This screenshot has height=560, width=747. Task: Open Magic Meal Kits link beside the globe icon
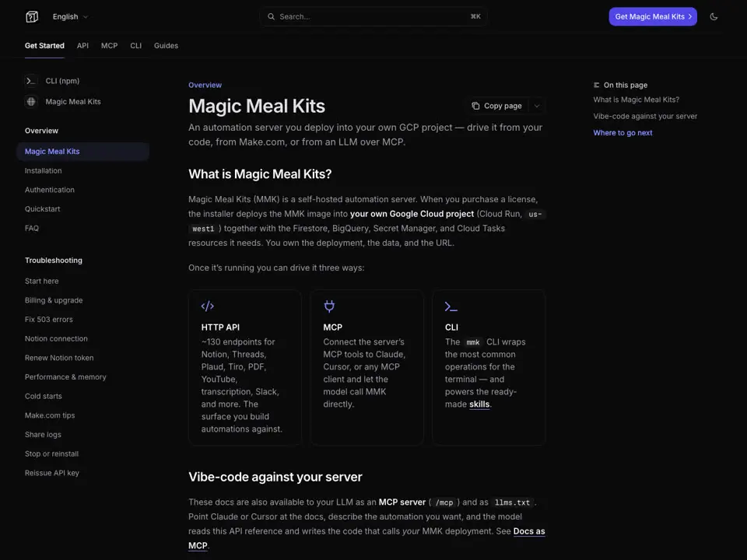[73, 101]
